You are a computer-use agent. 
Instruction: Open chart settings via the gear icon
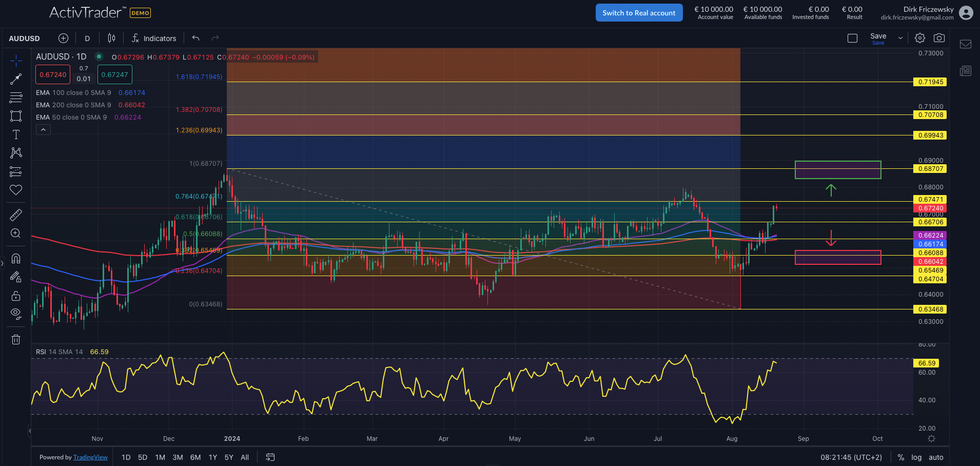[x=919, y=37]
